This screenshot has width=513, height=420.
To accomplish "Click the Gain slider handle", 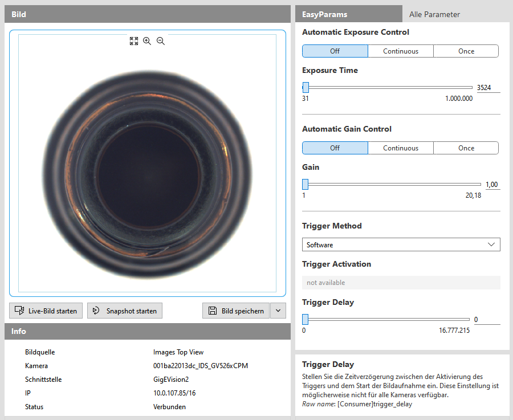I will 305,184.
